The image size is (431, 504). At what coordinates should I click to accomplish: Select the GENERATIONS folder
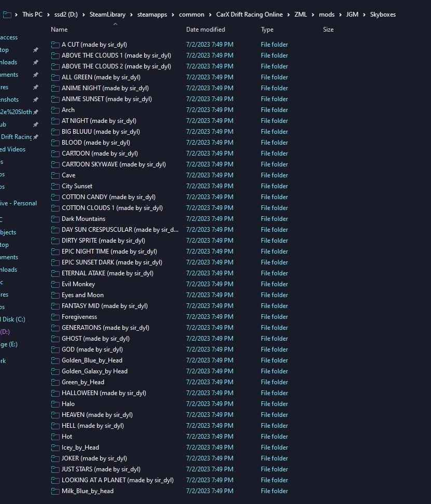105,328
